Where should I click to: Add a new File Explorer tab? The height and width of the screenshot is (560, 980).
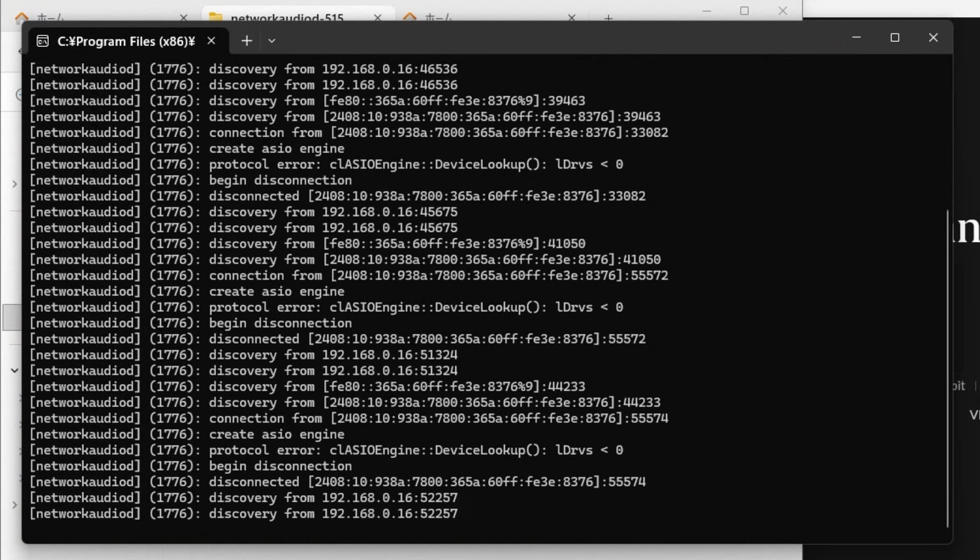tap(608, 18)
